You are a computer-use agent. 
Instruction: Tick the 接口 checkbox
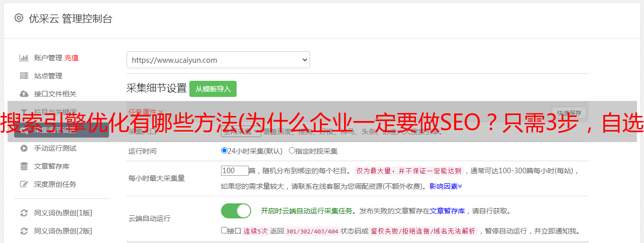coord(224,230)
